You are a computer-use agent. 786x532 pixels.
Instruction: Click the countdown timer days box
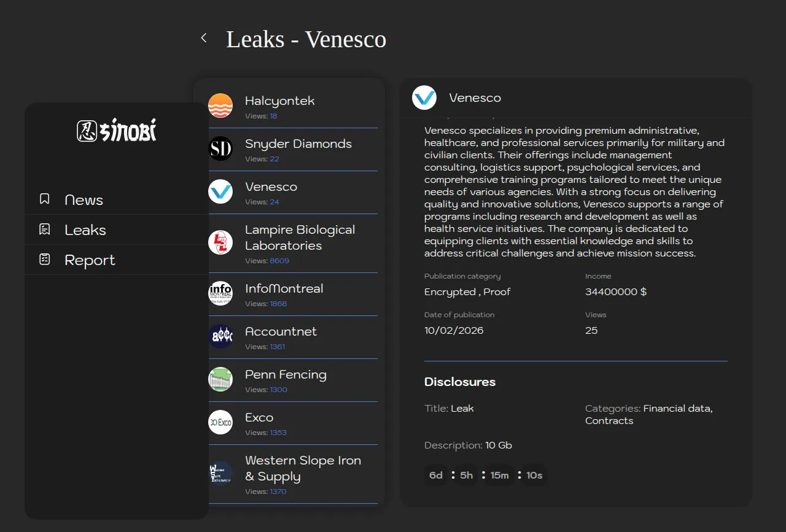pyautogui.click(x=436, y=476)
